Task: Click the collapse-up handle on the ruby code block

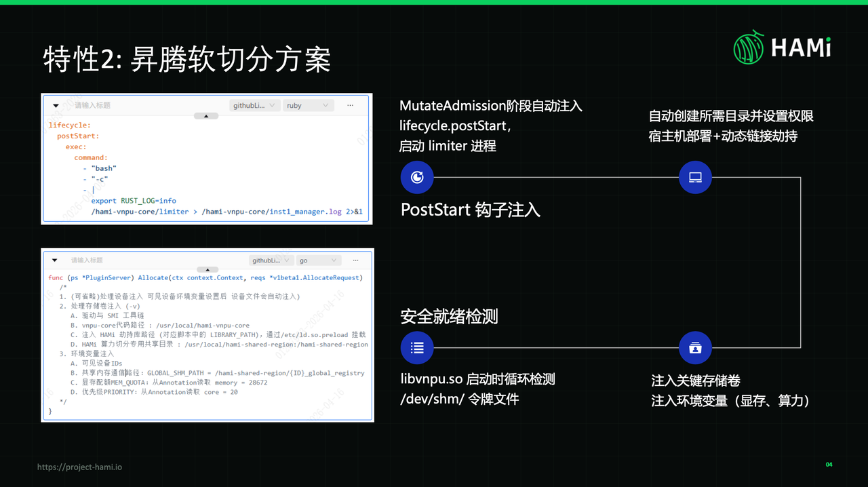Action: (x=206, y=116)
